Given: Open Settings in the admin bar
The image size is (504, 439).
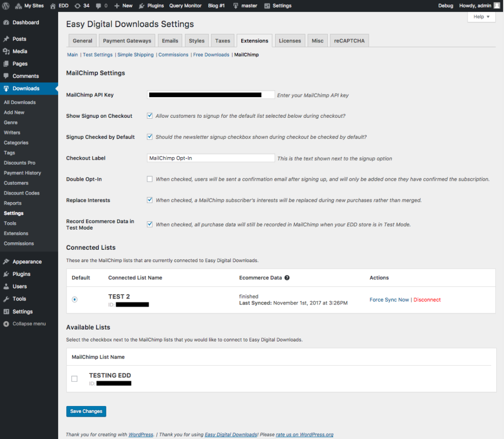Looking at the screenshot, I should coord(278,6).
